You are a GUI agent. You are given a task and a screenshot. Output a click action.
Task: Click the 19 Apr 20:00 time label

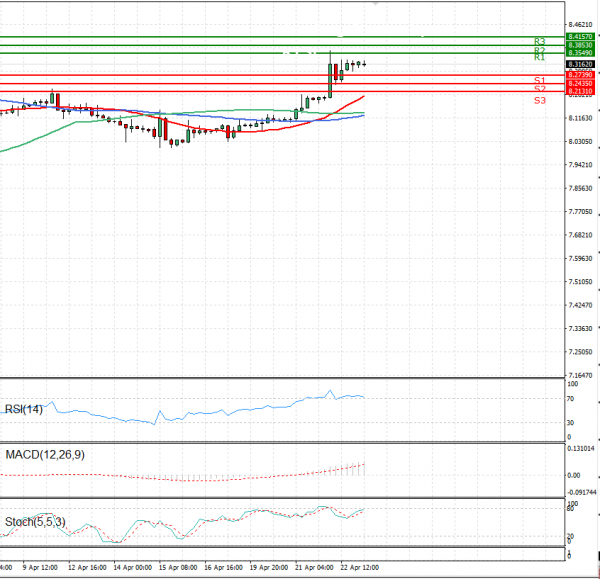coord(269,568)
